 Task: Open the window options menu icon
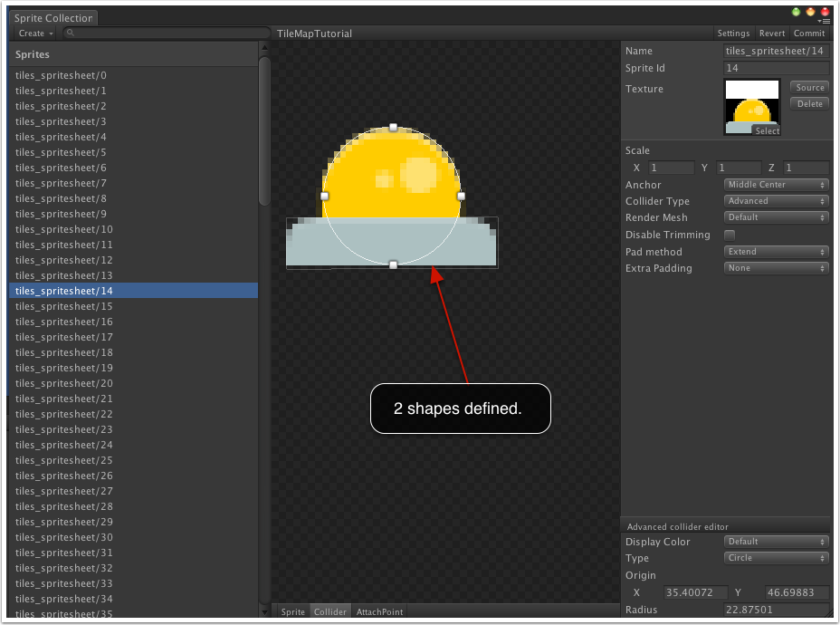pyautogui.click(x=826, y=22)
